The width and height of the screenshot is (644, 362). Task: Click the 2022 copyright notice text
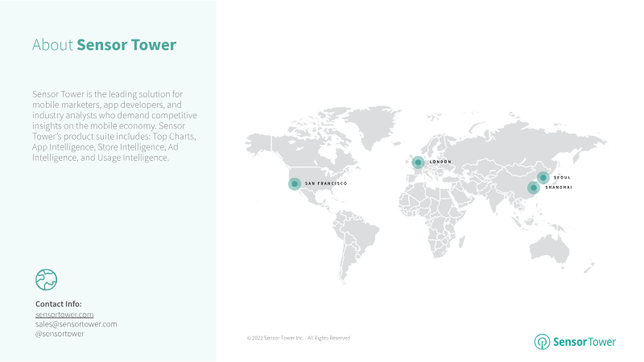point(298,338)
